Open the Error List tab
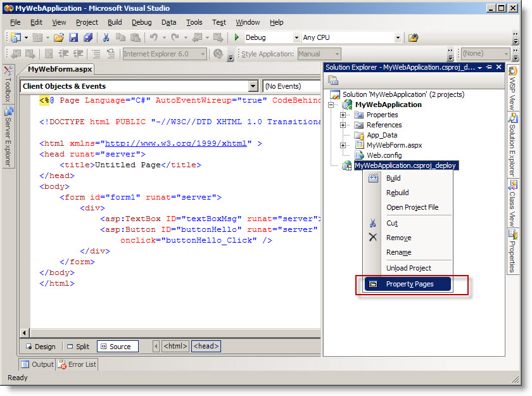The image size is (532, 396). (77, 364)
